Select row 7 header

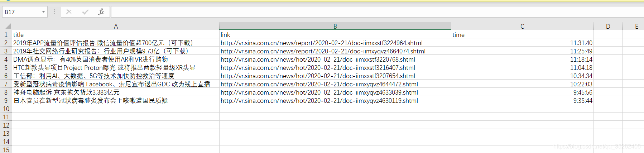[x=6, y=84]
